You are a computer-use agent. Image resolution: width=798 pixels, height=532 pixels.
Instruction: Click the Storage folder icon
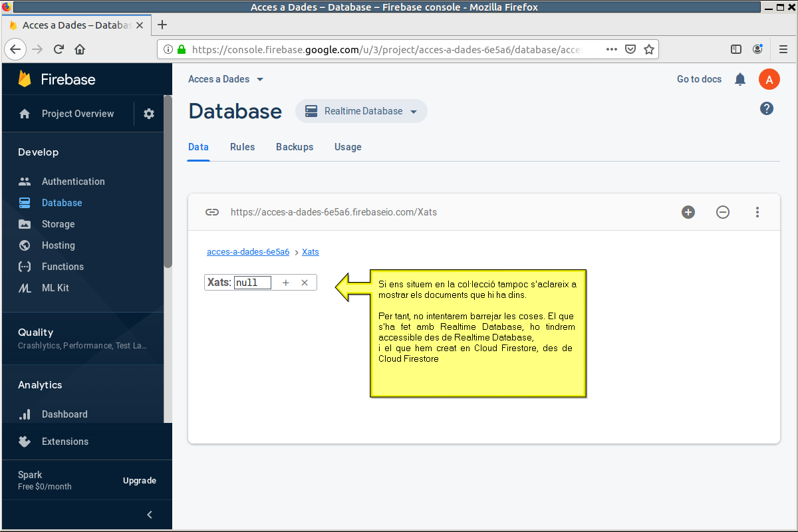pos(25,224)
